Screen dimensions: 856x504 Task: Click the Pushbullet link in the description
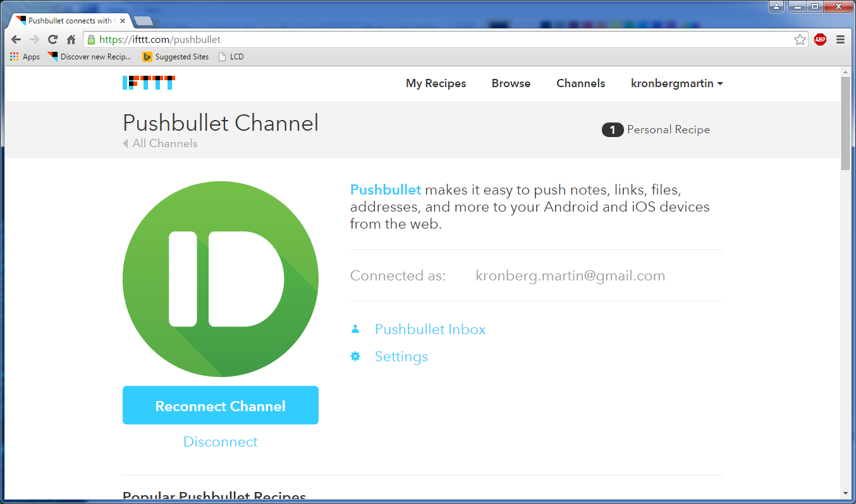(x=386, y=189)
